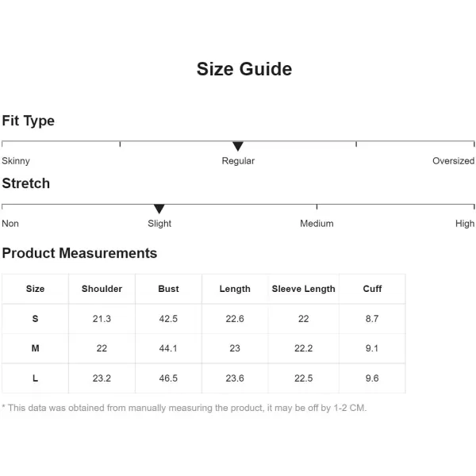
Task: Select the Skinny label on Fit Type scale
Action: tap(16, 161)
